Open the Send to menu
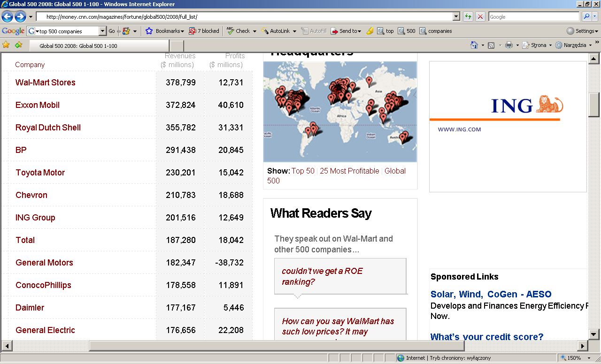 pyautogui.click(x=346, y=31)
